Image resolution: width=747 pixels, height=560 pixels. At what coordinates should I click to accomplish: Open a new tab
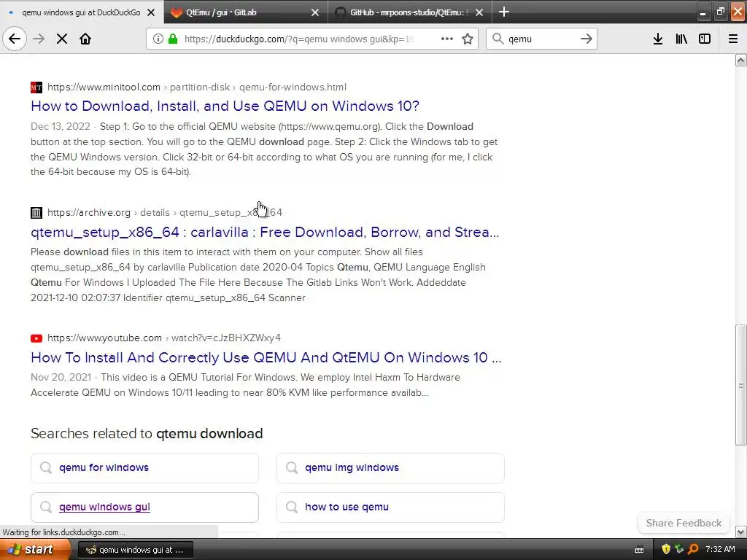click(504, 12)
